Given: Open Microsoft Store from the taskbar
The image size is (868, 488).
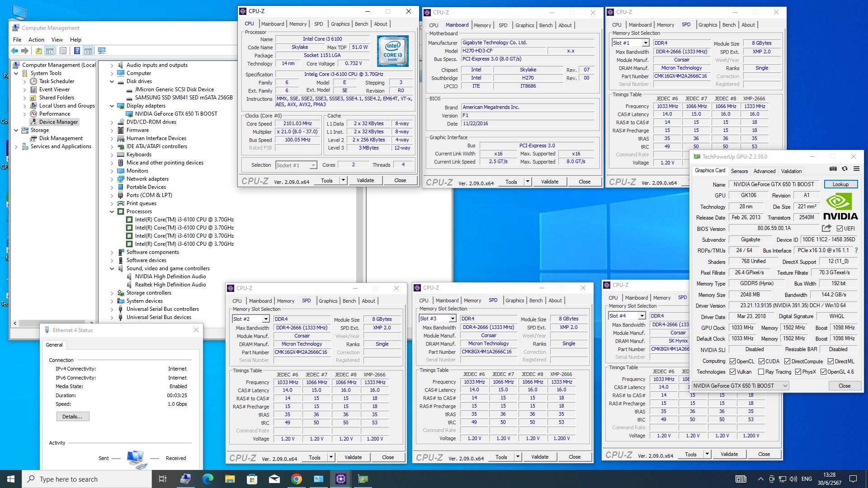Looking at the screenshot, I should (252, 479).
